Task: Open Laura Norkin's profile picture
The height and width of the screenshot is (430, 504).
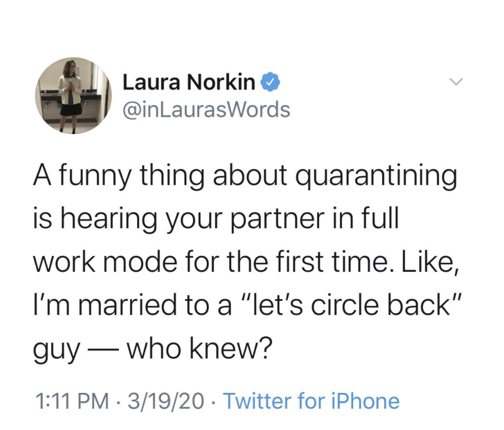Action: [x=74, y=96]
